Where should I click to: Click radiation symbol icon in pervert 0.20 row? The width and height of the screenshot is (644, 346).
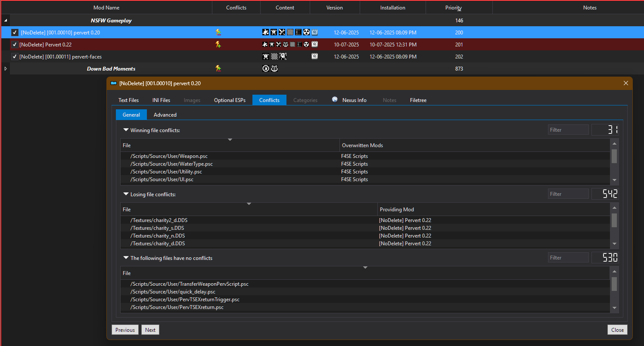point(306,32)
